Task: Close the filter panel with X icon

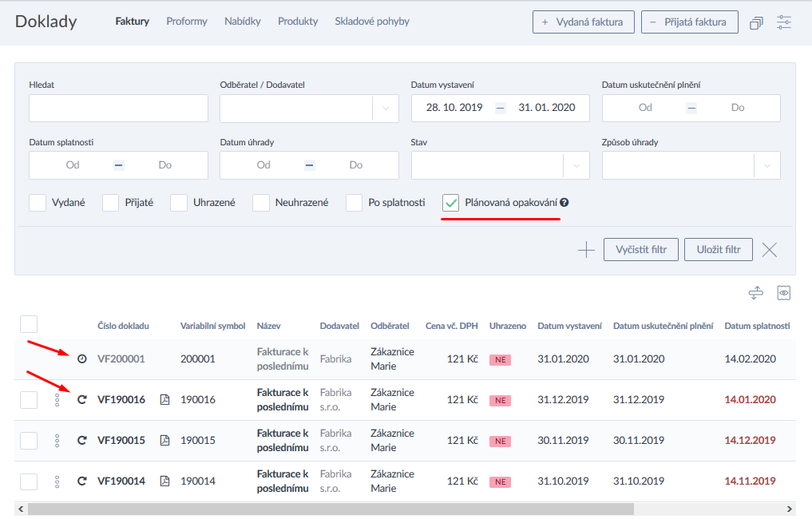Action: point(769,250)
